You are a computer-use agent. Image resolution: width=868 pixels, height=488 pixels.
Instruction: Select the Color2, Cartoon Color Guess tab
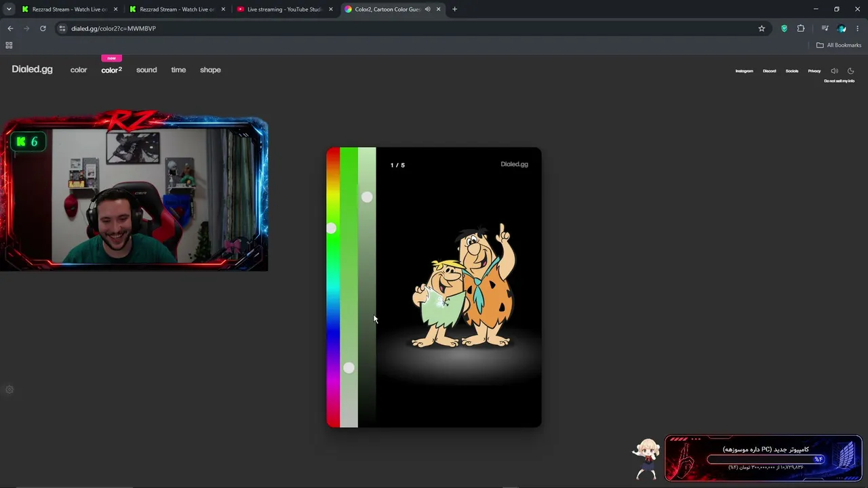(x=389, y=9)
